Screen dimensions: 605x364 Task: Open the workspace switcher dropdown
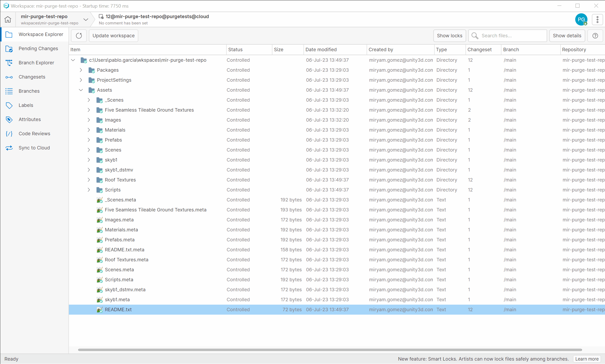pos(85,19)
